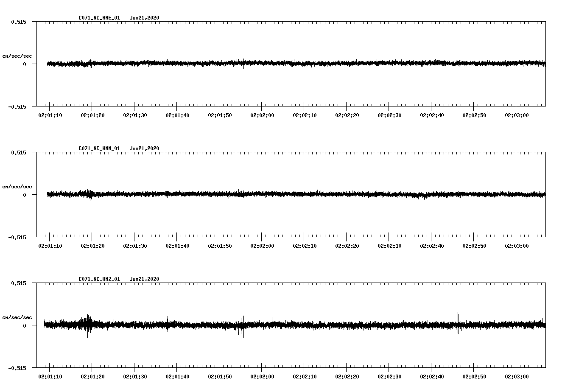Click 02:01:40 time label under HNE plot
Viewport: 576px width, 392px height.
click(x=177, y=115)
